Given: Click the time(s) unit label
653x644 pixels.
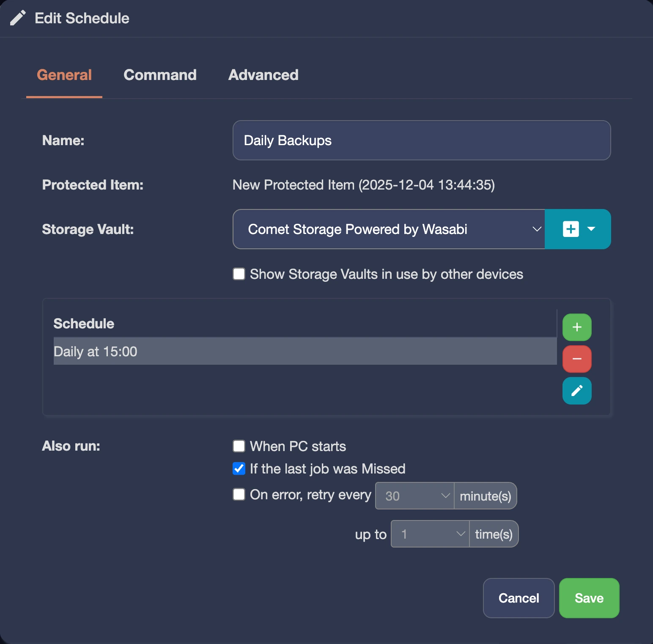Looking at the screenshot, I should (x=494, y=534).
